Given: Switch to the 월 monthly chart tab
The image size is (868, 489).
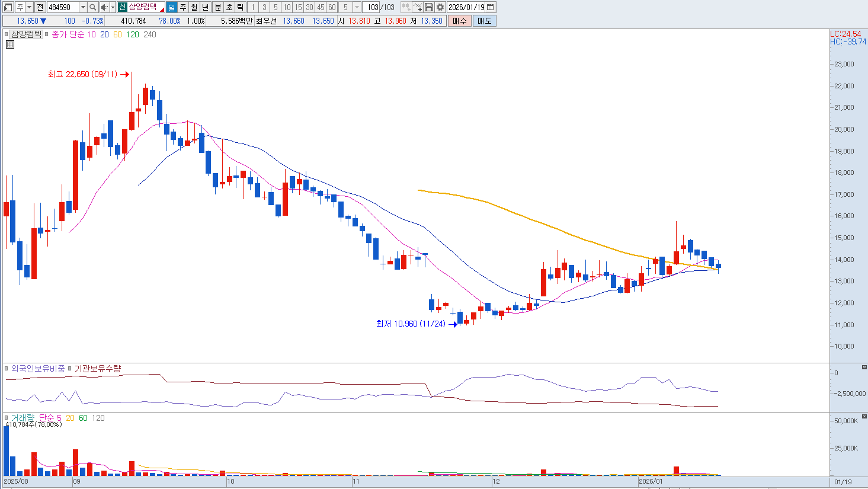Looking at the screenshot, I should point(194,7).
